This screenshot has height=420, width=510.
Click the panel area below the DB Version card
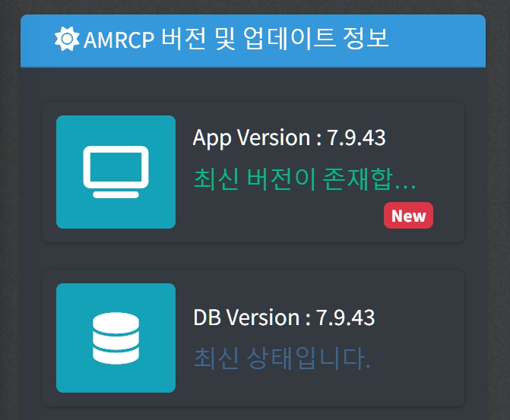coord(252,414)
